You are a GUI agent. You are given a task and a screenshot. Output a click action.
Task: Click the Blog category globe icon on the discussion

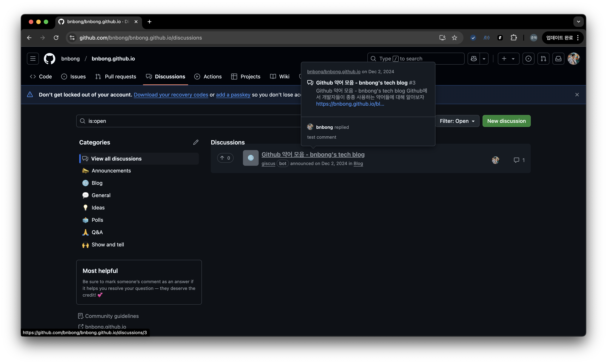[251, 158]
